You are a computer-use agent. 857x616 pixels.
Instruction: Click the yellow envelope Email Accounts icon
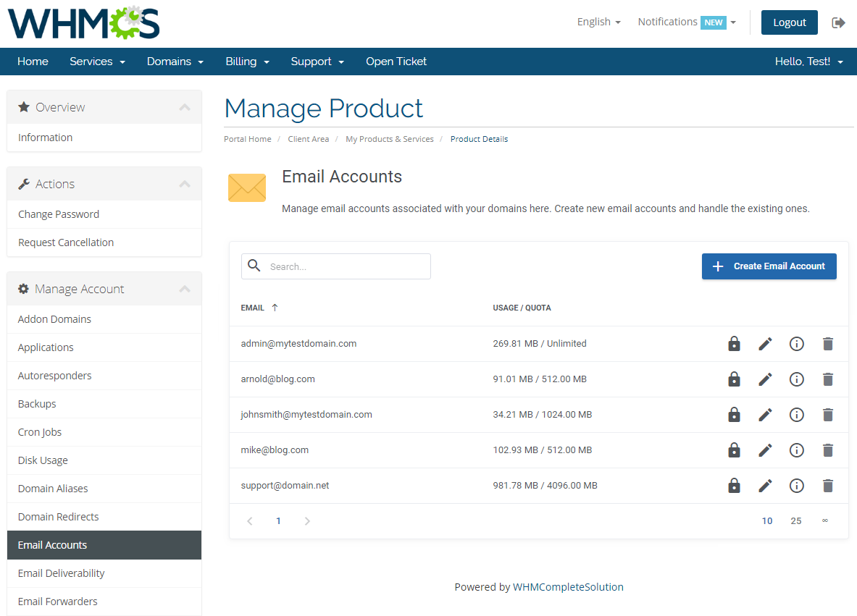[246, 187]
